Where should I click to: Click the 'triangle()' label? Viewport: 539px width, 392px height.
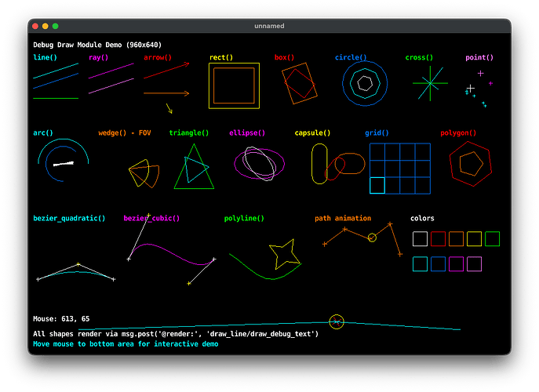pyautogui.click(x=189, y=133)
